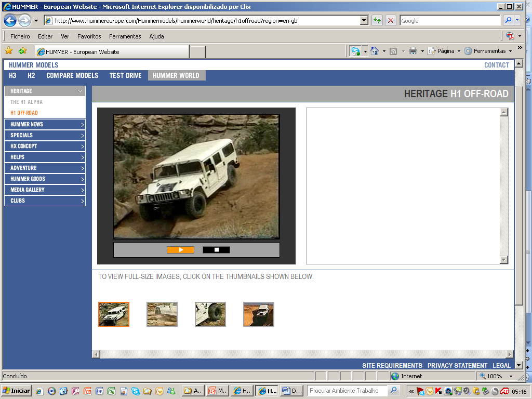Click the ATI icon in system tray
Viewport: 532px width, 399px height.
504,391
